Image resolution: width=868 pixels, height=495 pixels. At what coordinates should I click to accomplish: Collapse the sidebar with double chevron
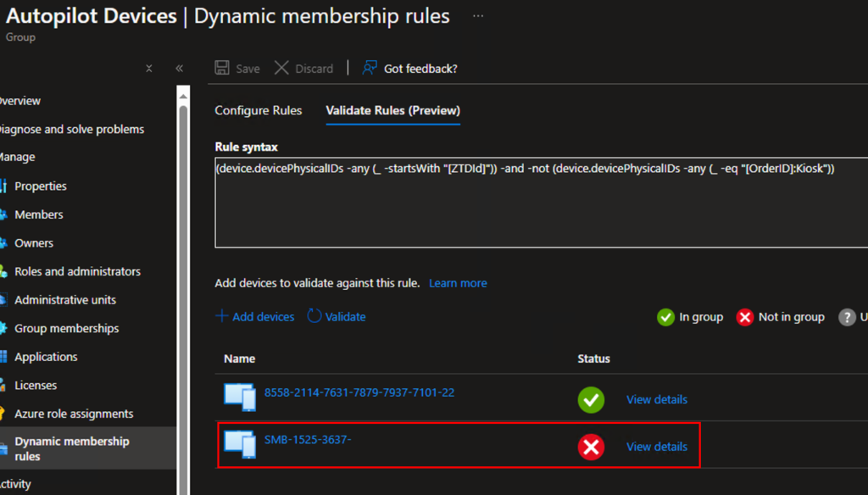(x=180, y=69)
